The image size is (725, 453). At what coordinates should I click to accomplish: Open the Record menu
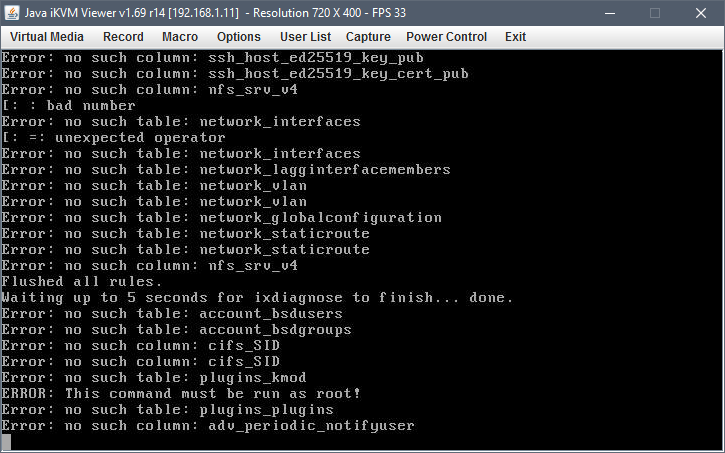[123, 37]
